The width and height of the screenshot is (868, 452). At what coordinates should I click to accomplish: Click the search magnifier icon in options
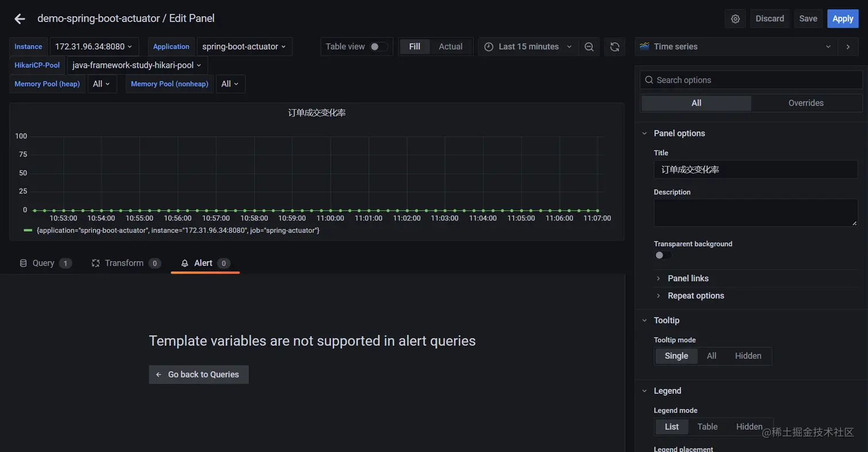coord(649,80)
